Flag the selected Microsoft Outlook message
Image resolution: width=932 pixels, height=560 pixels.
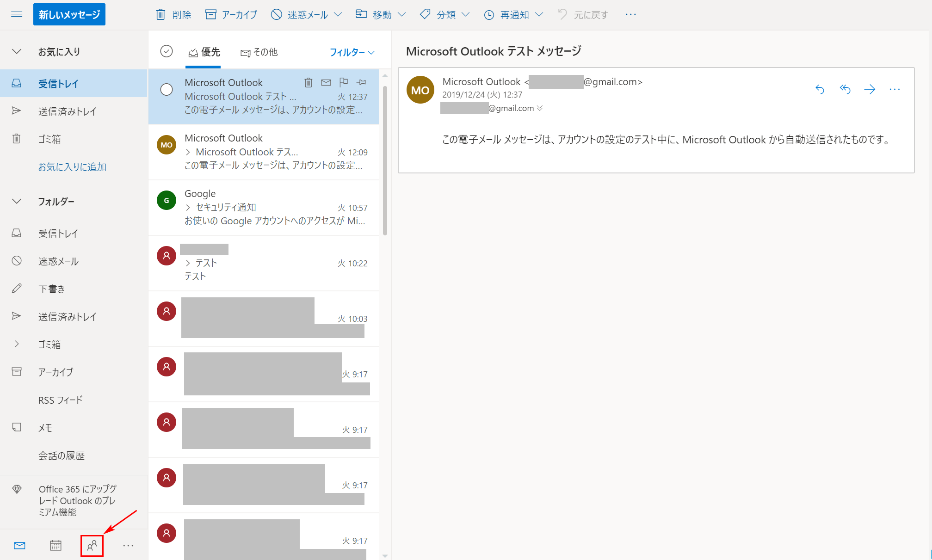(343, 82)
